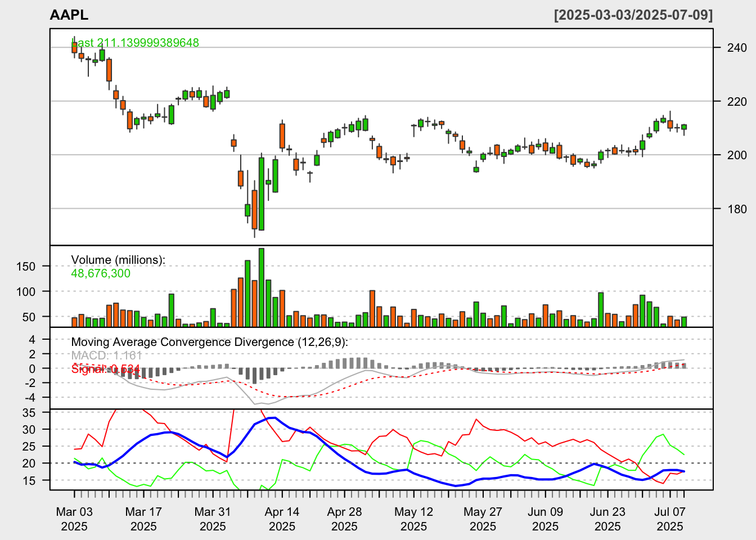Click the Last 211.139999389648 price label
This screenshot has width=756, height=540.
click(x=136, y=43)
